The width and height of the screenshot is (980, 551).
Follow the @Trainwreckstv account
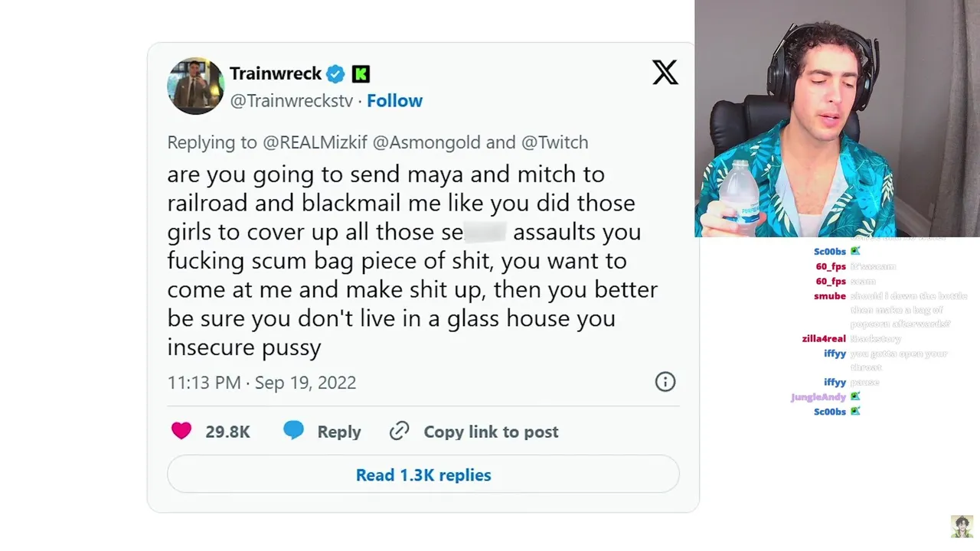coord(394,101)
